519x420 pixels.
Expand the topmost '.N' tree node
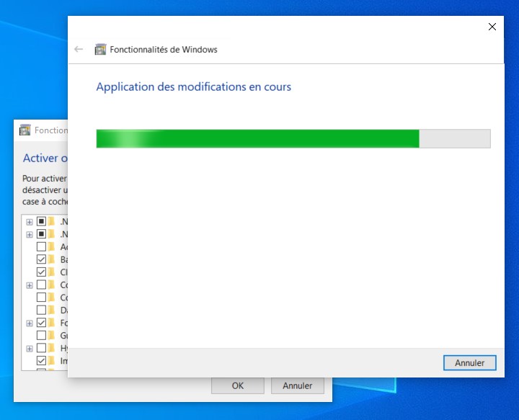point(30,222)
